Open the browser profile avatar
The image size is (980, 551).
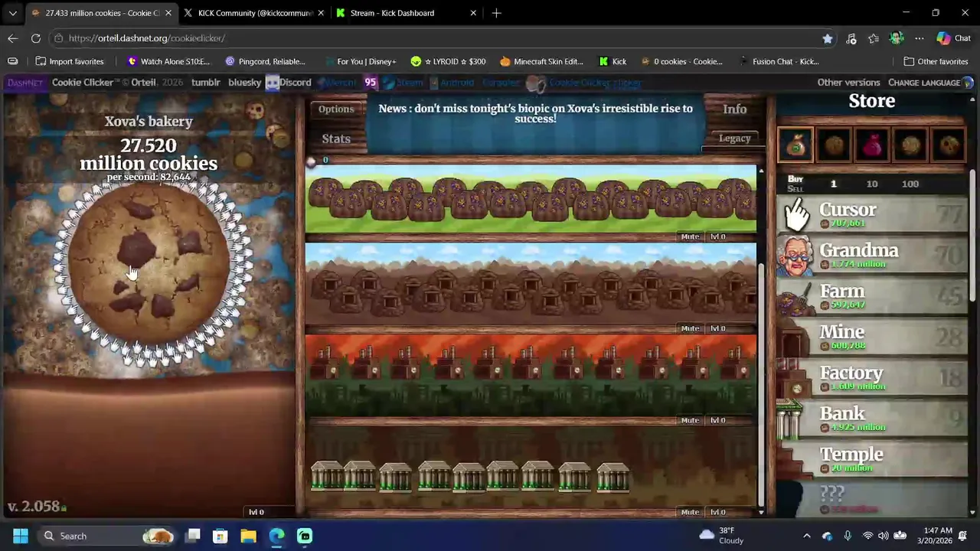point(897,38)
